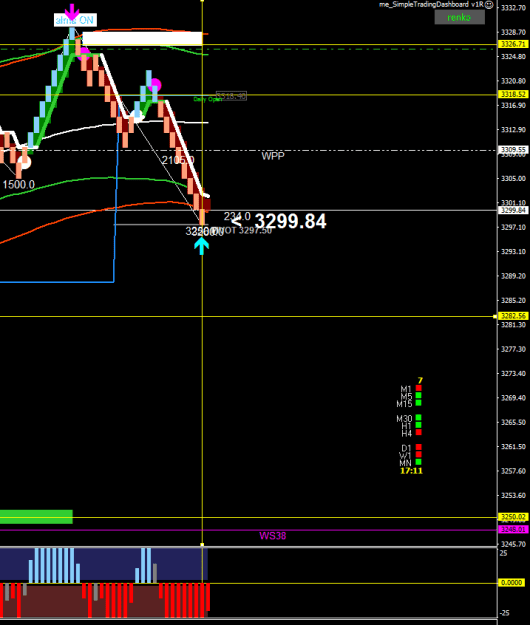Click the smiley face icon beside dashboard name

489,5
